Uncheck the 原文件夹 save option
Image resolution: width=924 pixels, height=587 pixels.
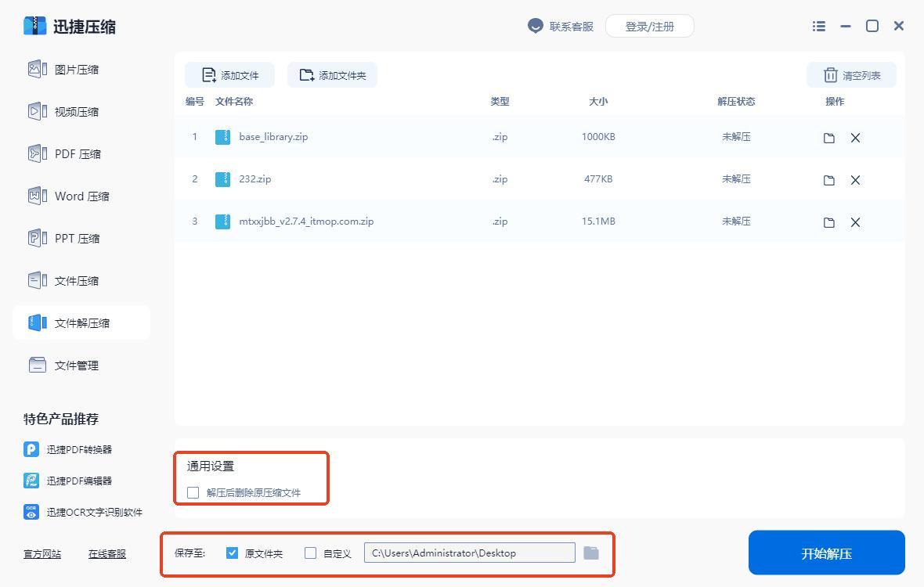[x=232, y=553]
